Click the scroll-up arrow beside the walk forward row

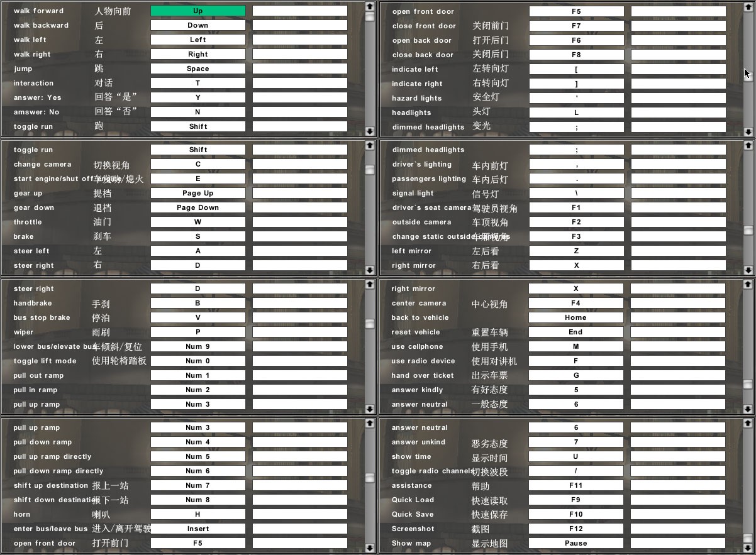click(369, 6)
